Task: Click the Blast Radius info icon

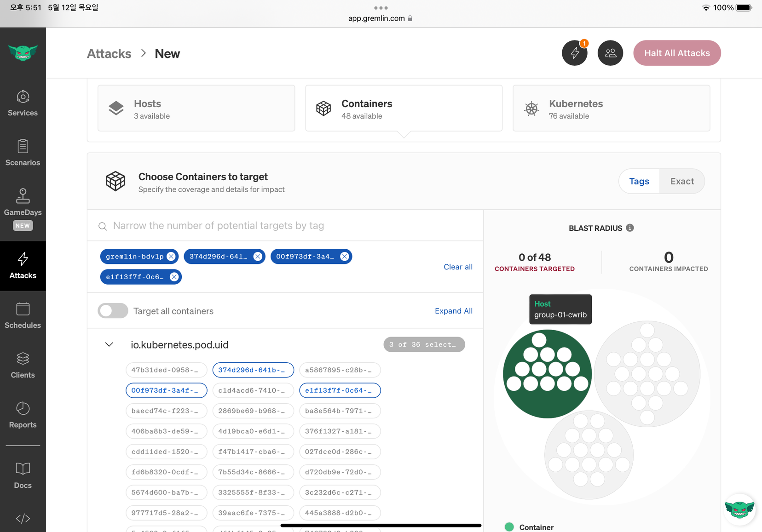Action: [630, 228]
